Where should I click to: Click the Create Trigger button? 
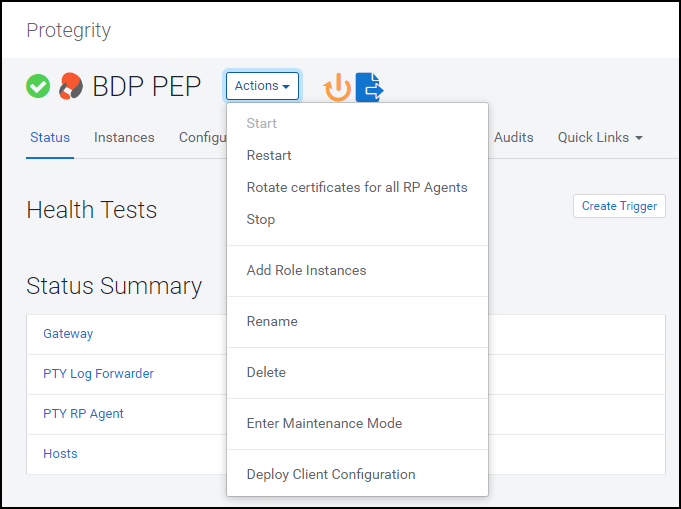point(619,206)
